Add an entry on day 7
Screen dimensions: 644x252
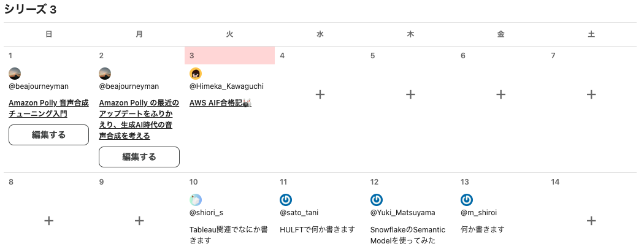[591, 94]
